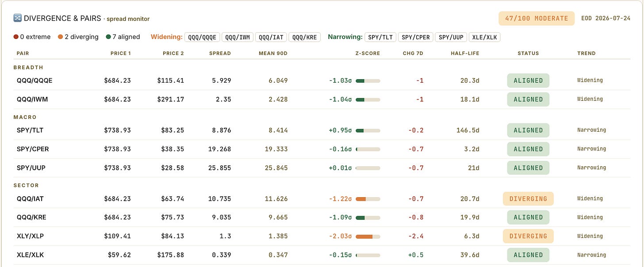Select the QQQ/QQQE widening chip
Image resolution: width=644 pixels, height=267 pixels.
click(x=202, y=37)
